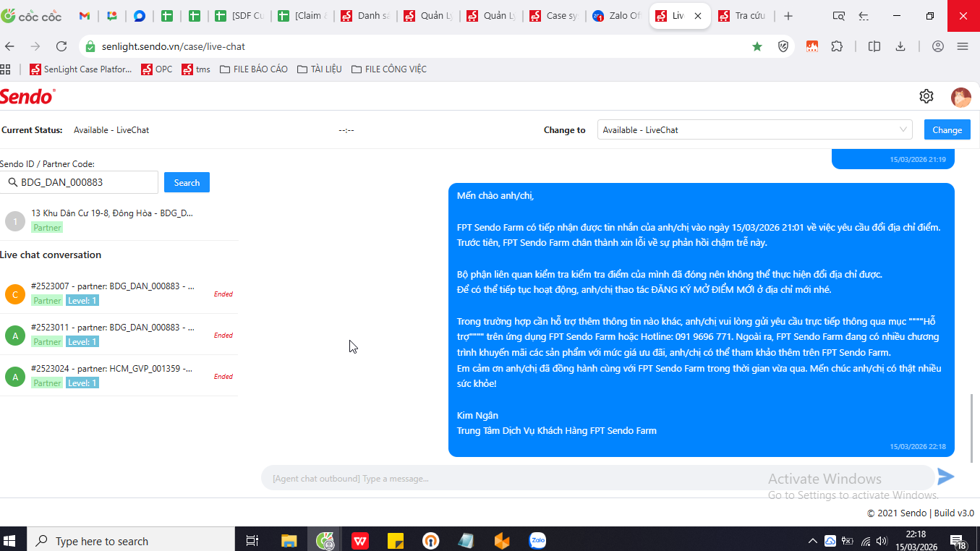Image resolution: width=980 pixels, height=551 pixels.
Task: Open the FILE BÁO CÁO bookmark folder
Action: [x=254, y=69]
